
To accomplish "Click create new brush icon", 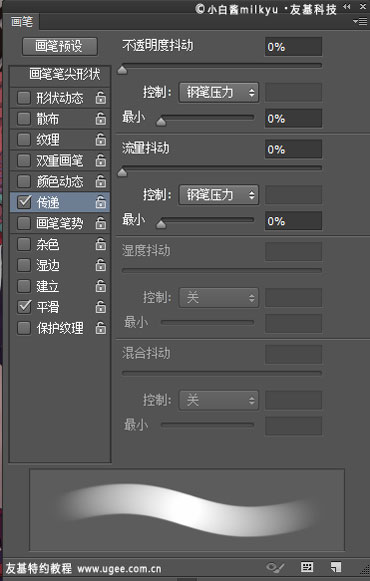I will [x=336, y=567].
